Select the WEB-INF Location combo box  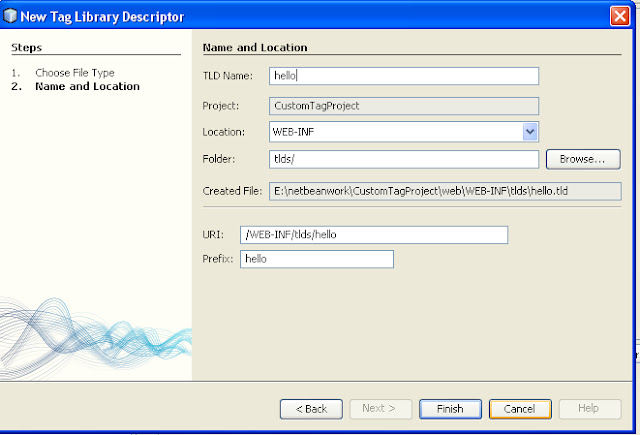point(404,132)
